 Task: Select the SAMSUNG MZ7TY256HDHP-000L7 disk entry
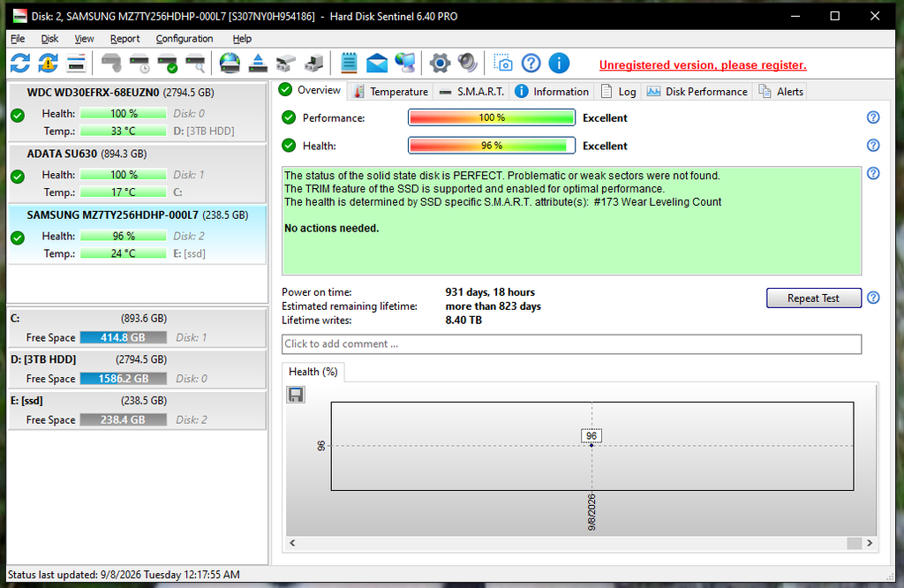point(137,235)
